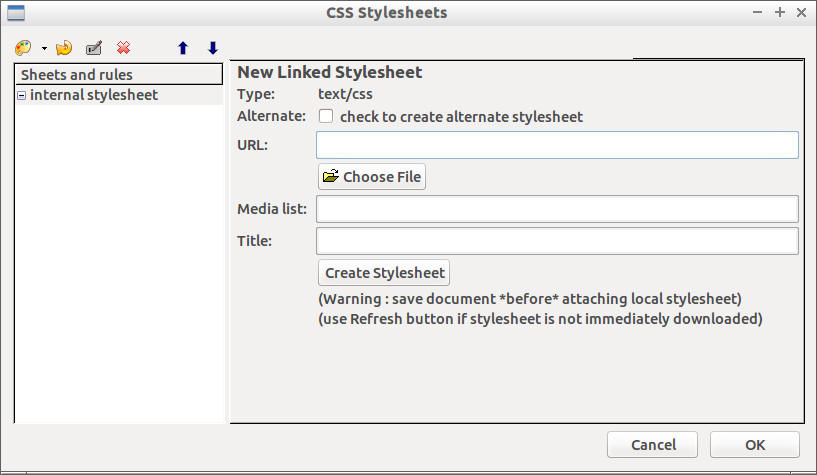
Task: Click the Title text field
Action: coord(557,241)
